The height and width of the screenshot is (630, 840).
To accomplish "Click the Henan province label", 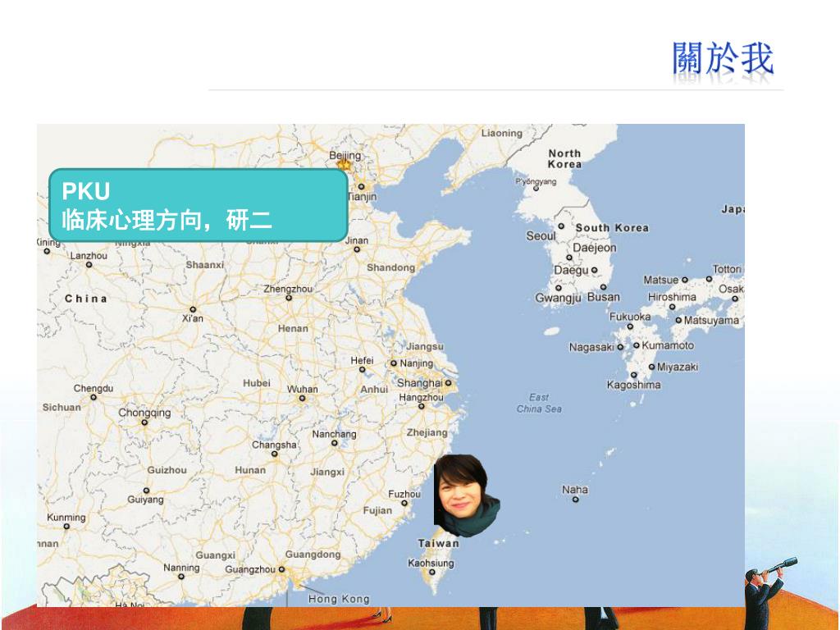I will tap(293, 328).
